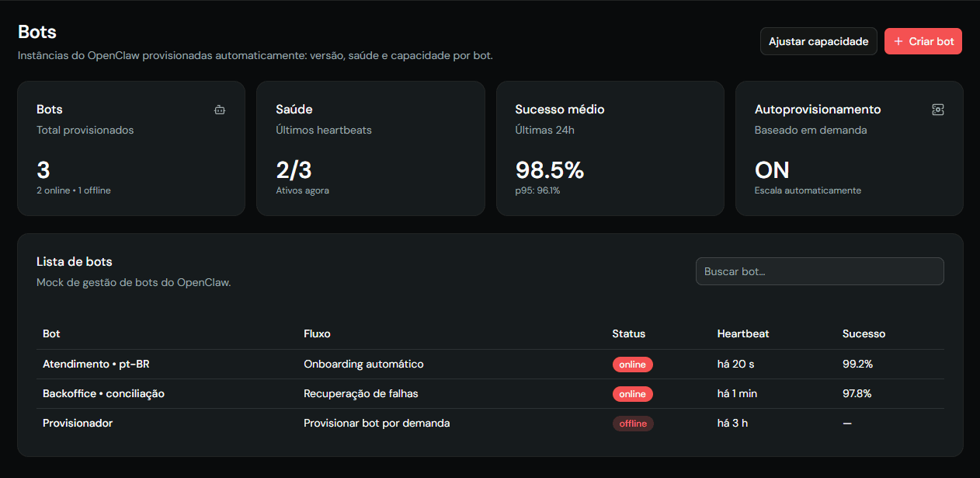Open the Backoffice • conciliação bot entry
Screen dimensions: 980x478
103,393
